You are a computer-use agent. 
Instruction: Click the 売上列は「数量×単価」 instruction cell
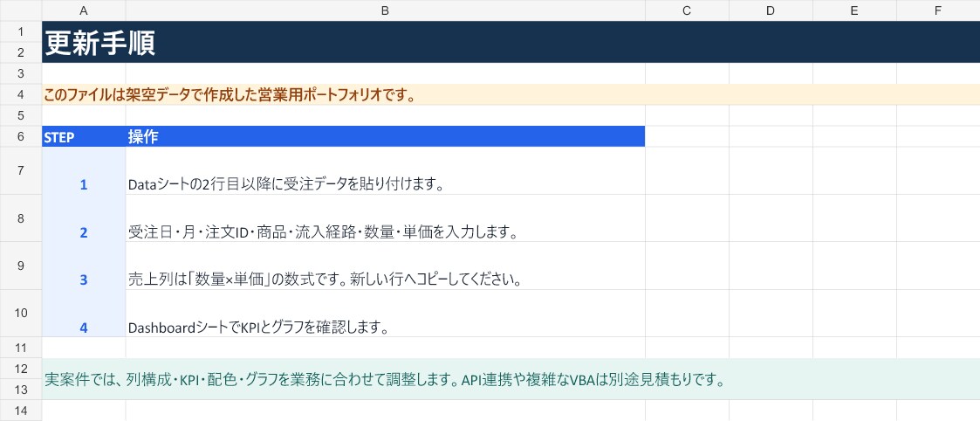click(x=385, y=266)
